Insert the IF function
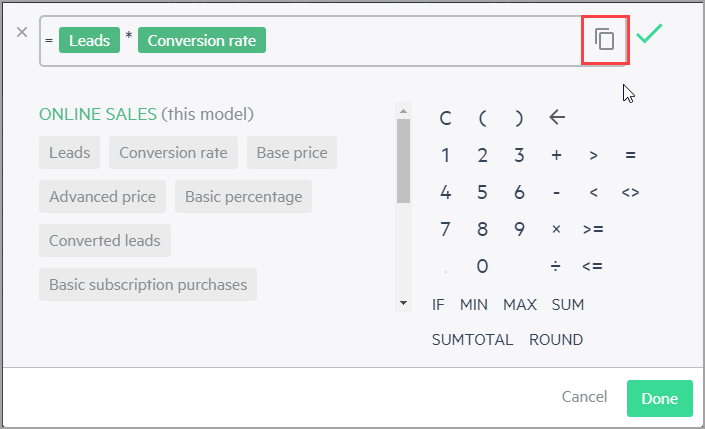 point(438,305)
